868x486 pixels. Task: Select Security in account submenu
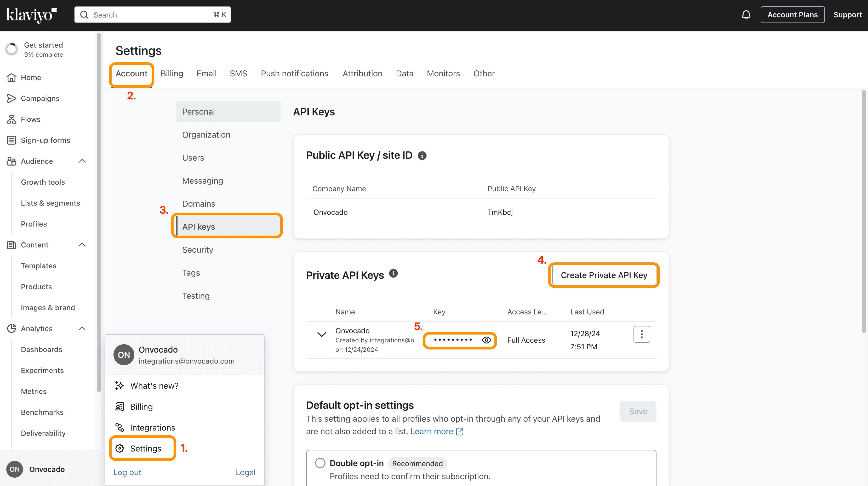point(228,250)
